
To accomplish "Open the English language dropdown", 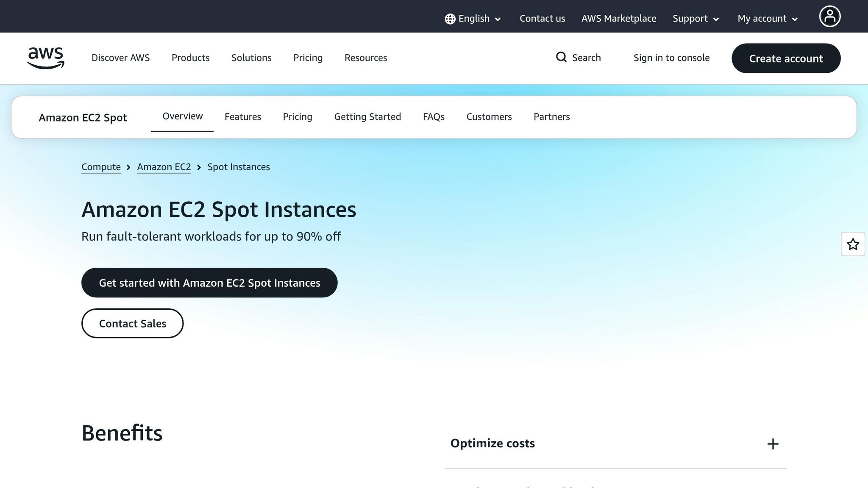I will [473, 19].
